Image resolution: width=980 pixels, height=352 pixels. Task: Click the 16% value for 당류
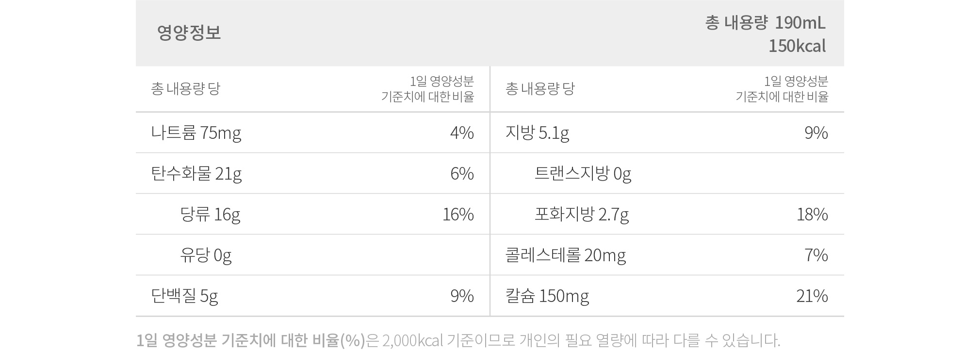tap(458, 214)
